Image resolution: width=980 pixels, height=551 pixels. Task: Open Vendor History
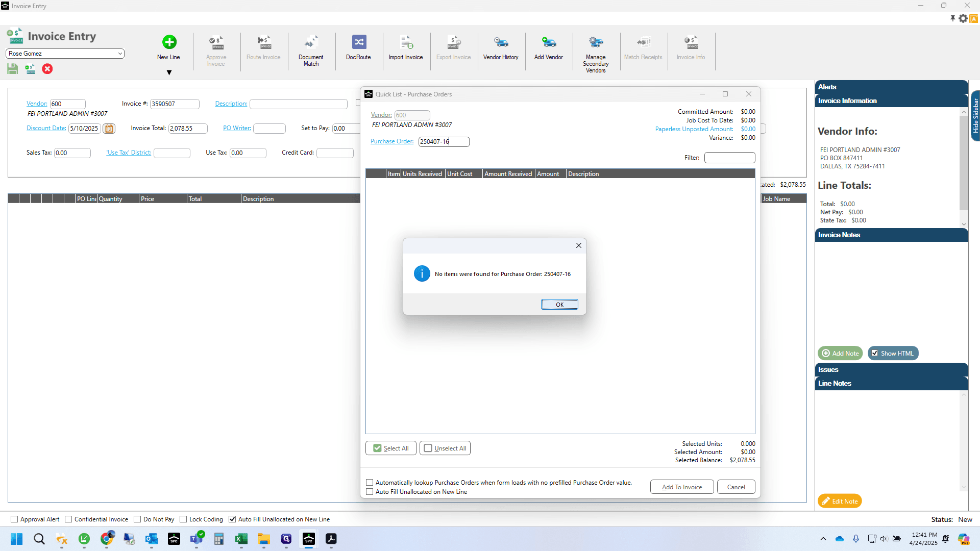click(x=501, y=47)
